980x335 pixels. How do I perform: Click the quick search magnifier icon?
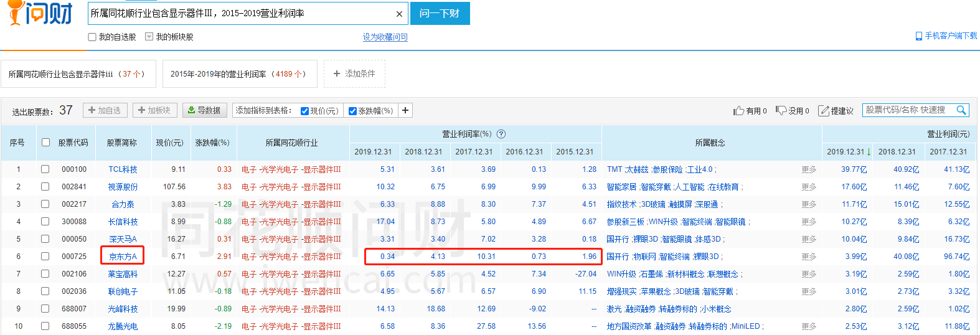pyautogui.click(x=961, y=110)
